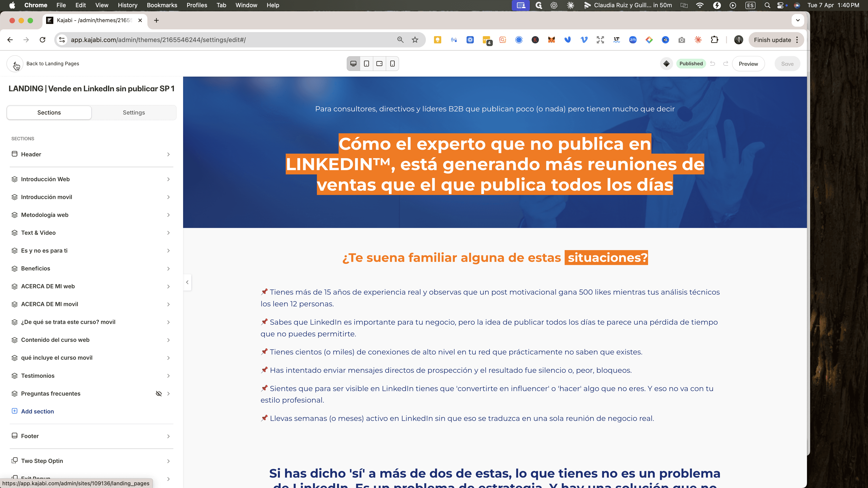
Task: Collapse the sidebar with the chevron handle
Action: coord(187,282)
